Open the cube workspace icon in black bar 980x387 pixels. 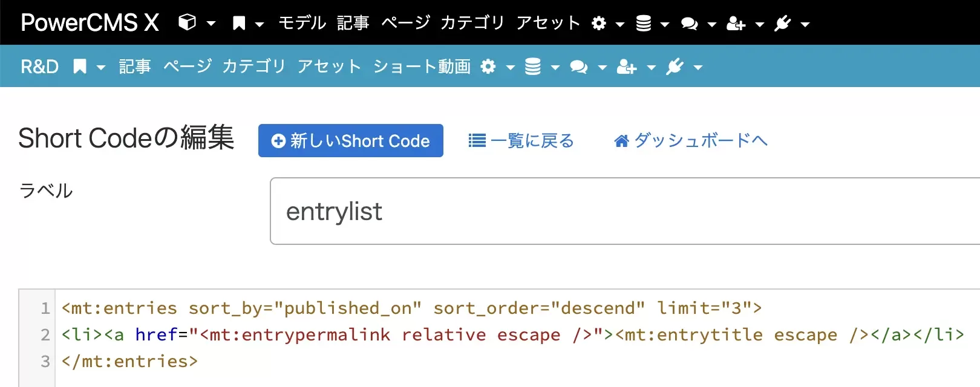coord(188,23)
